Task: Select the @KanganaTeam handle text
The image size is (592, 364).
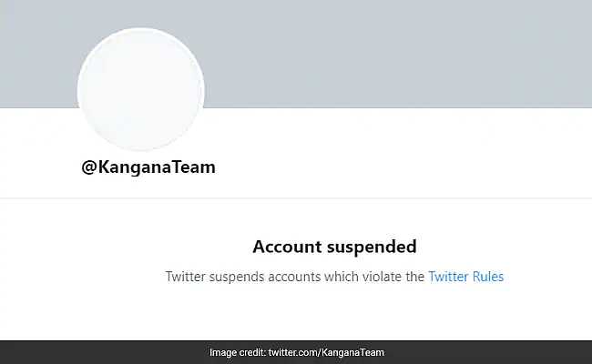Action: click(148, 167)
